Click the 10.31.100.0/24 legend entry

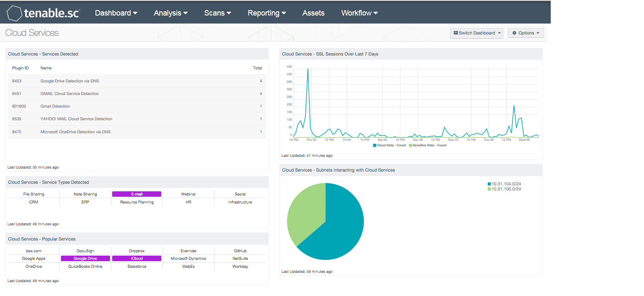504,189
